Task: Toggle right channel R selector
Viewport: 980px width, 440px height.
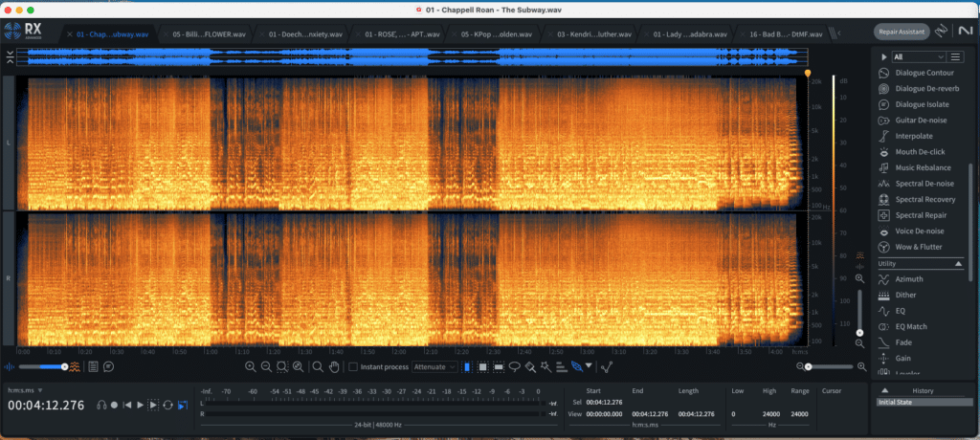Action: (8, 276)
